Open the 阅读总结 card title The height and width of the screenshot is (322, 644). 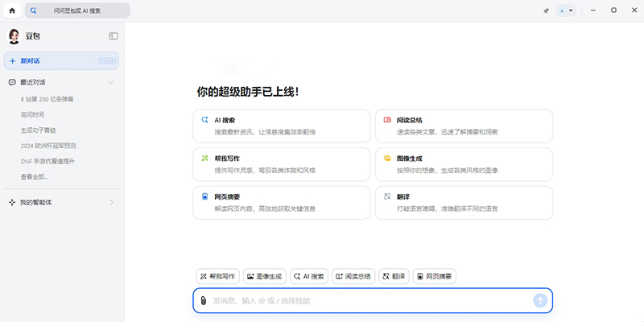point(409,120)
